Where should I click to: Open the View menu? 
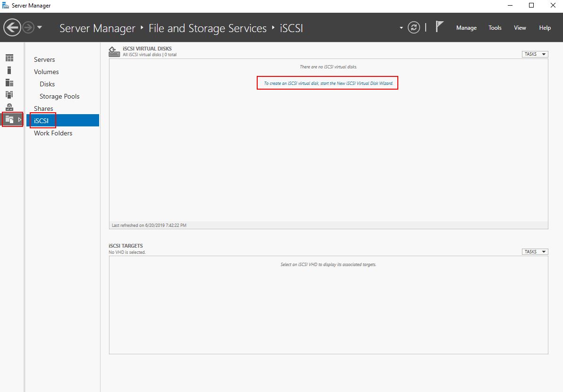coord(520,28)
